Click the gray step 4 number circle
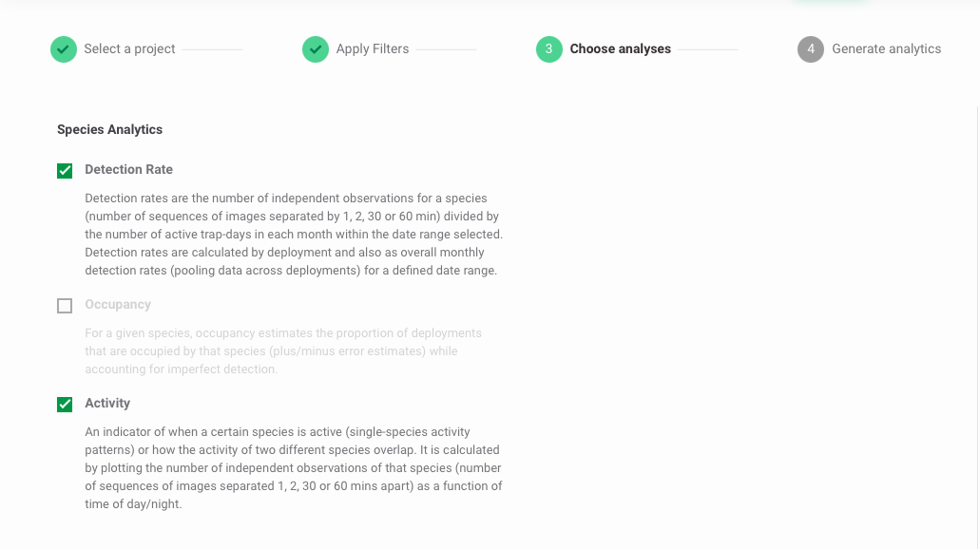 click(x=810, y=49)
